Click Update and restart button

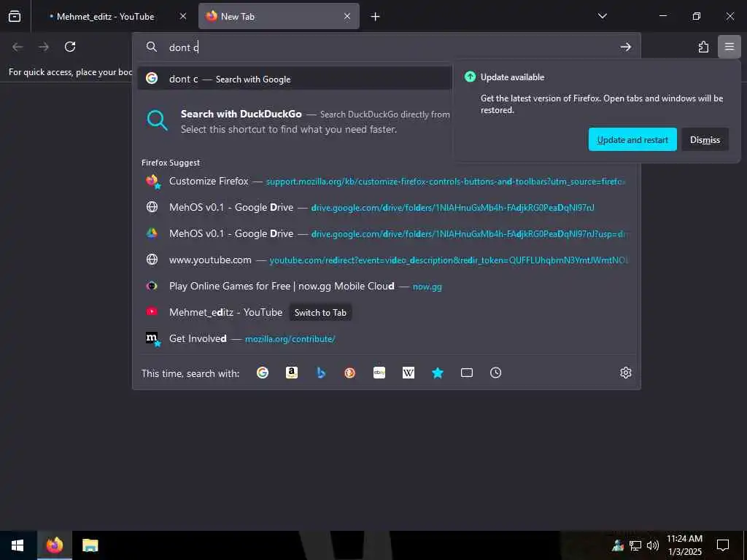pyautogui.click(x=632, y=139)
